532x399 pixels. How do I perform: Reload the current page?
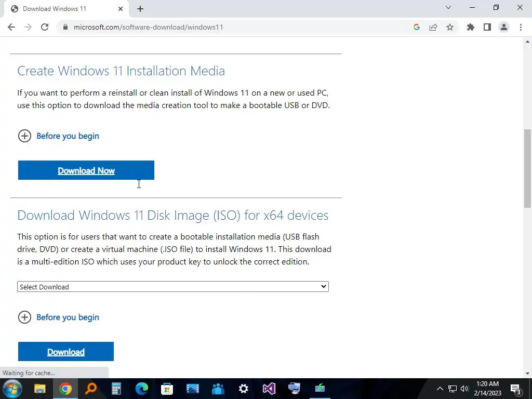(45, 27)
